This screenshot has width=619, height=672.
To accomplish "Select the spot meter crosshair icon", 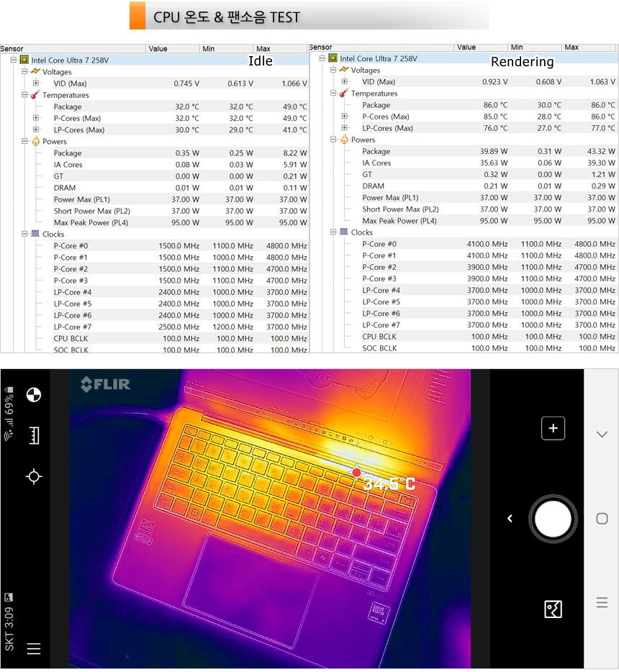I will point(33,476).
